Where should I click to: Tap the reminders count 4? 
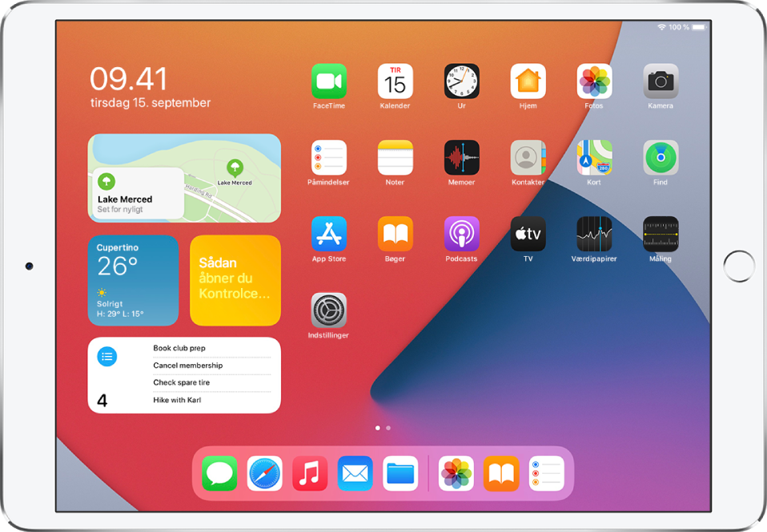click(102, 401)
